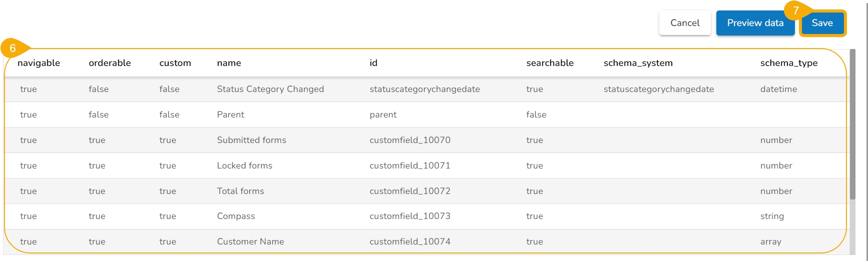This screenshot has width=868, height=261.
Task: Click the searchable column header
Action: coord(550,63)
